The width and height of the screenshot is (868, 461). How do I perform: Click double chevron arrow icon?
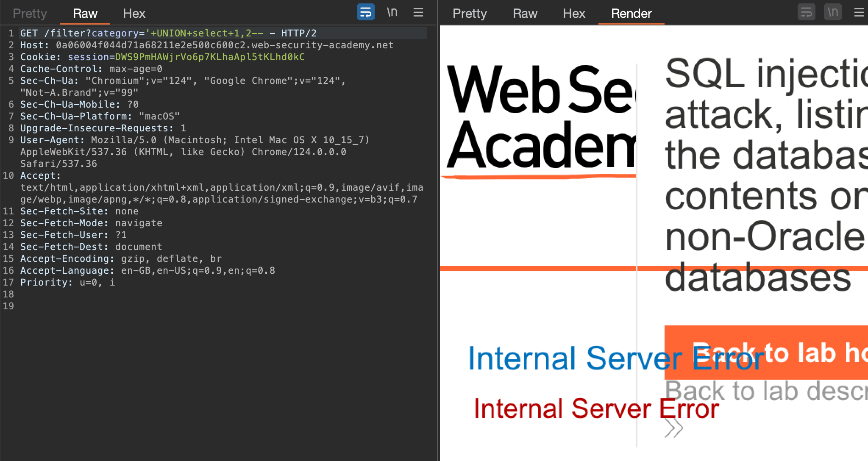673,428
